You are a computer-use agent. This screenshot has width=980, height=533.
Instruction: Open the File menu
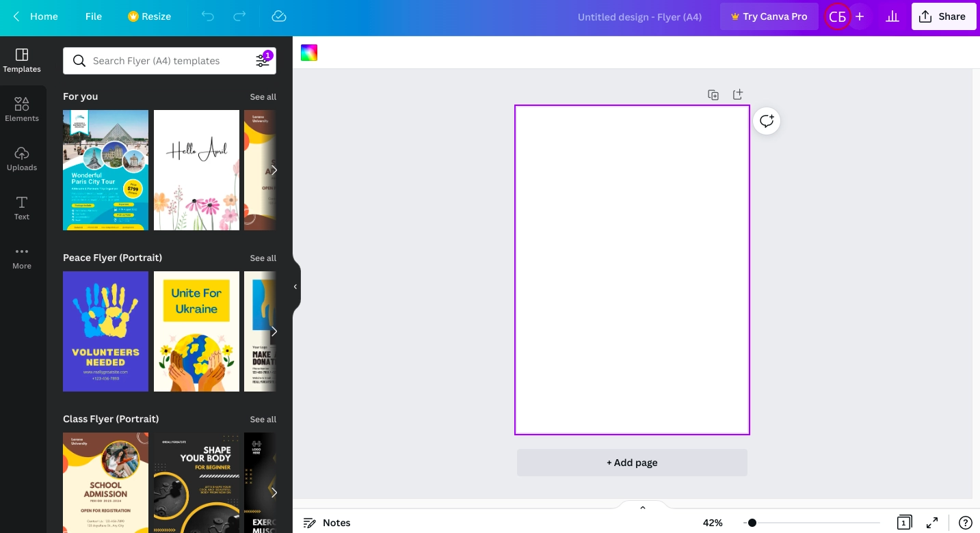(x=94, y=16)
